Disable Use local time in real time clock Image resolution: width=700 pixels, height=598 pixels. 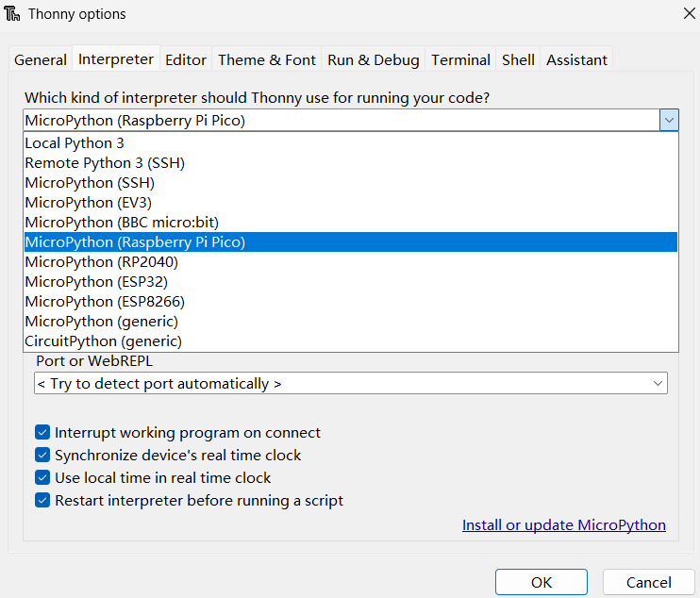tap(42, 478)
